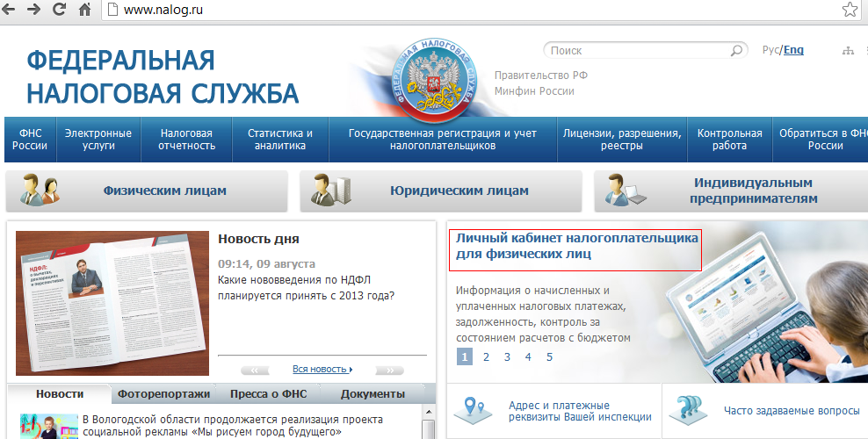Click the ФЕДЕРАЛЬНАЯ НАЛОГОВАЯ СЛУЖБА site title
Screen dimensions: 868x439
tap(163, 77)
